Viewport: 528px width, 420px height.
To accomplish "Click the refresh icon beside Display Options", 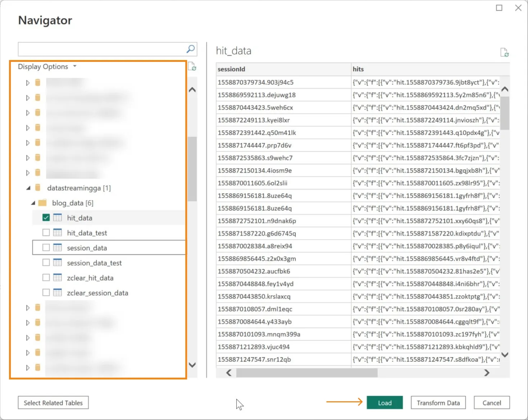I will click(192, 66).
